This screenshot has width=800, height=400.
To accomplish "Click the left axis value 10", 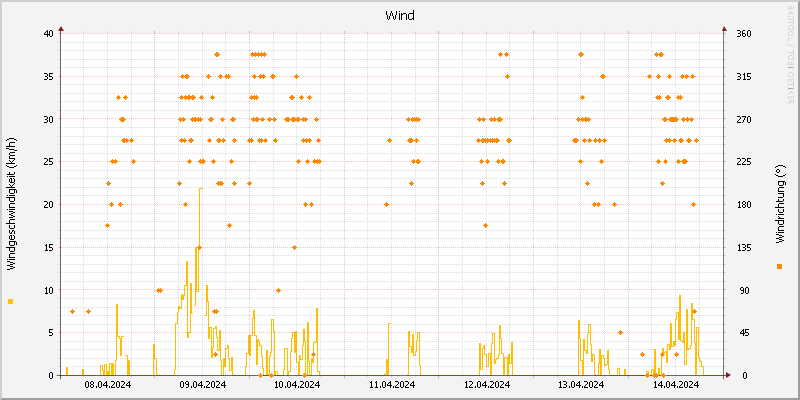I will (48, 290).
